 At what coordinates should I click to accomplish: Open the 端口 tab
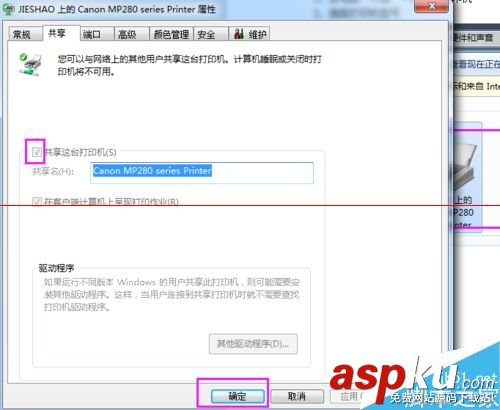pyautogui.click(x=96, y=34)
